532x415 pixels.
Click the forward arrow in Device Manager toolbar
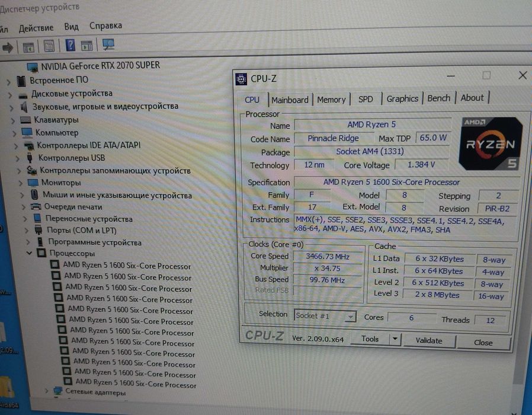(8, 47)
